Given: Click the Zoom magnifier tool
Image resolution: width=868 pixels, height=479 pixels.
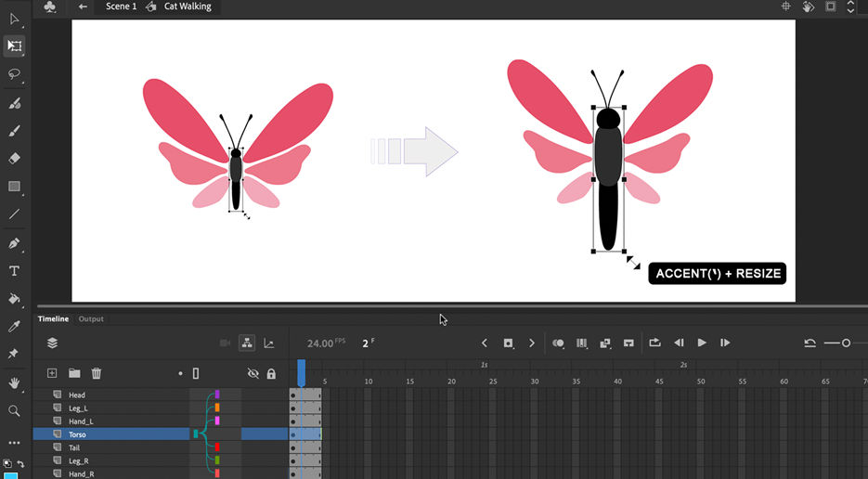Looking at the screenshot, I should 15,410.
